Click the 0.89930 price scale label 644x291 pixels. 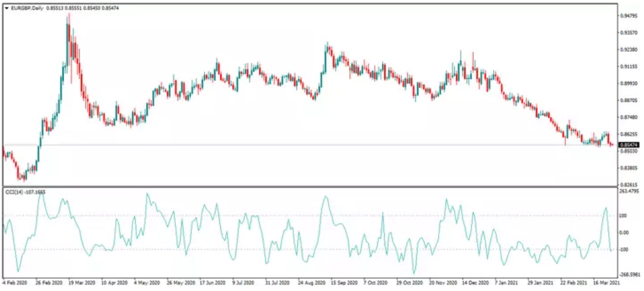click(629, 83)
